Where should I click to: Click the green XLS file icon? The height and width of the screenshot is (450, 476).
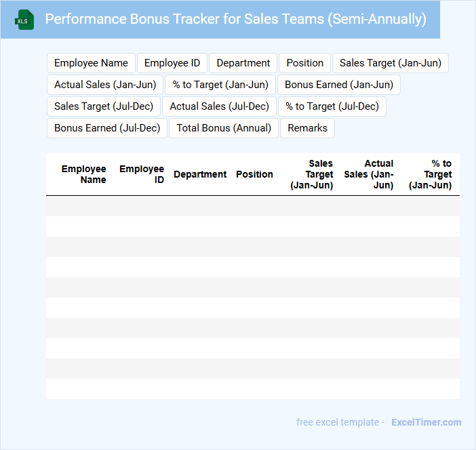pos(24,20)
